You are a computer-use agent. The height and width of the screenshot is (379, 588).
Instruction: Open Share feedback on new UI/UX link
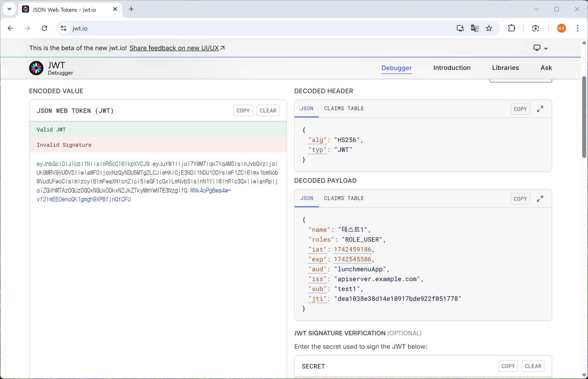[177, 48]
